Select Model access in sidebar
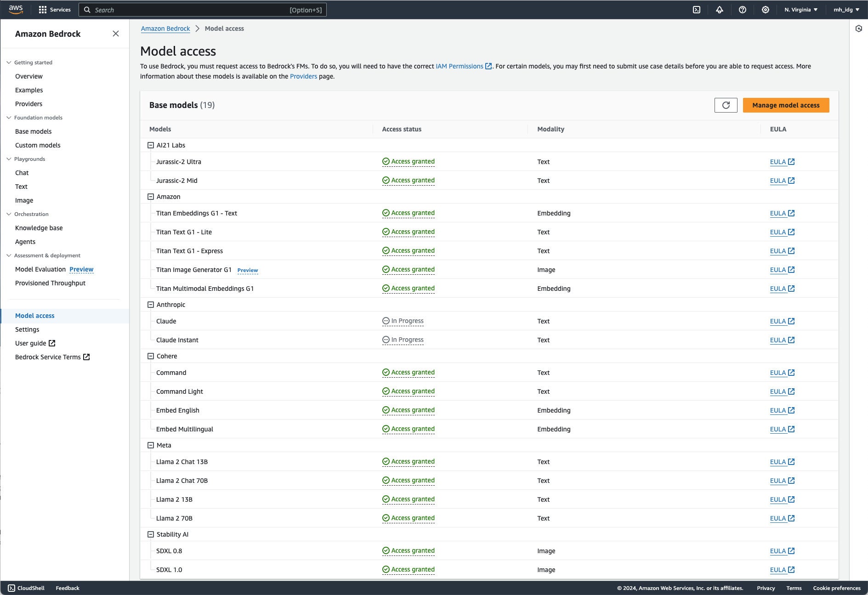The image size is (868, 595). [x=35, y=316]
